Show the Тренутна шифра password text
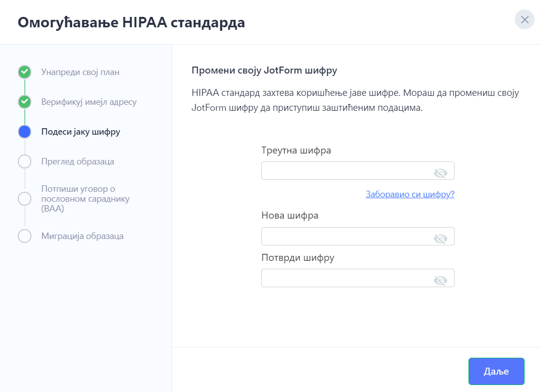The width and height of the screenshot is (541, 392). click(x=440, y=173)
